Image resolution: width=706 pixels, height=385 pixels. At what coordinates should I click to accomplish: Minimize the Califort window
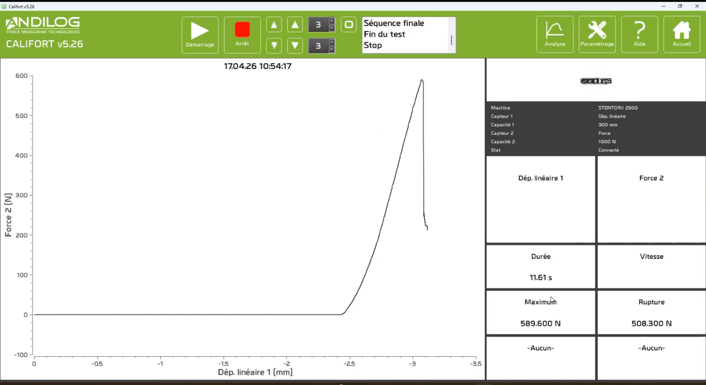(664, 6)
